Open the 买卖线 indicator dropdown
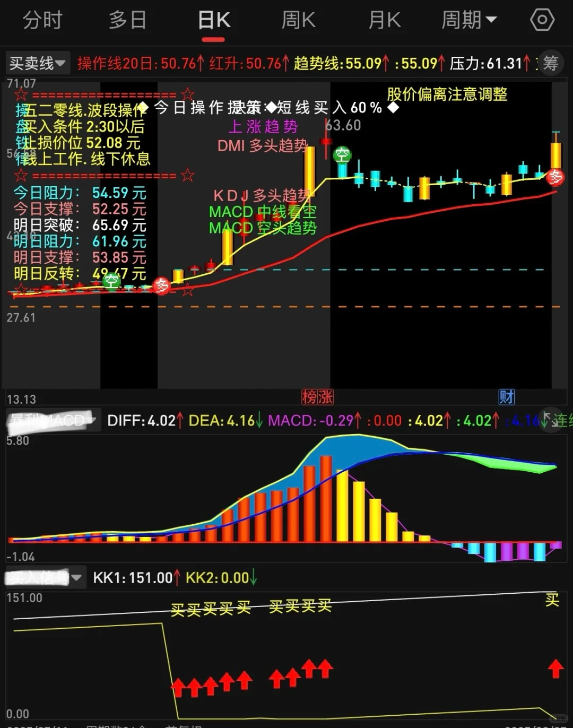The height and width of the screenshot is (728, 573). tap(38, 64)
